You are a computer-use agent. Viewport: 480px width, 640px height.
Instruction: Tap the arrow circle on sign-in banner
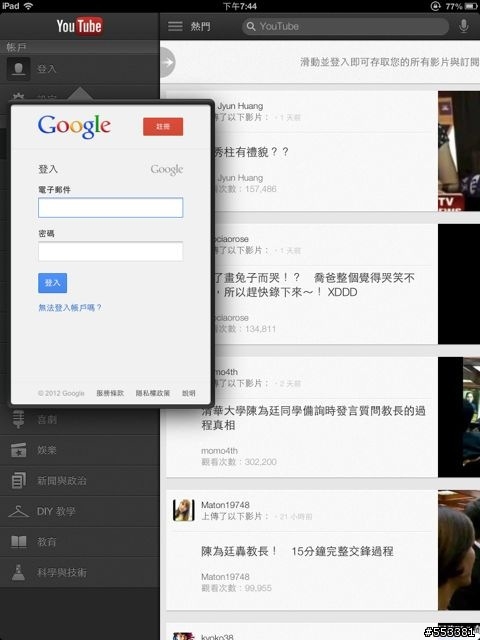(167, 62)
